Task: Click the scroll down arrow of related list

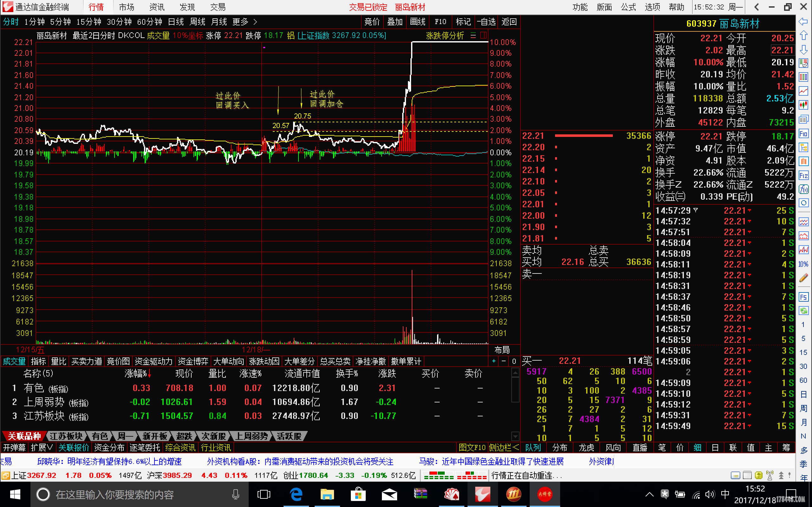Action: (x=515, y=436)
